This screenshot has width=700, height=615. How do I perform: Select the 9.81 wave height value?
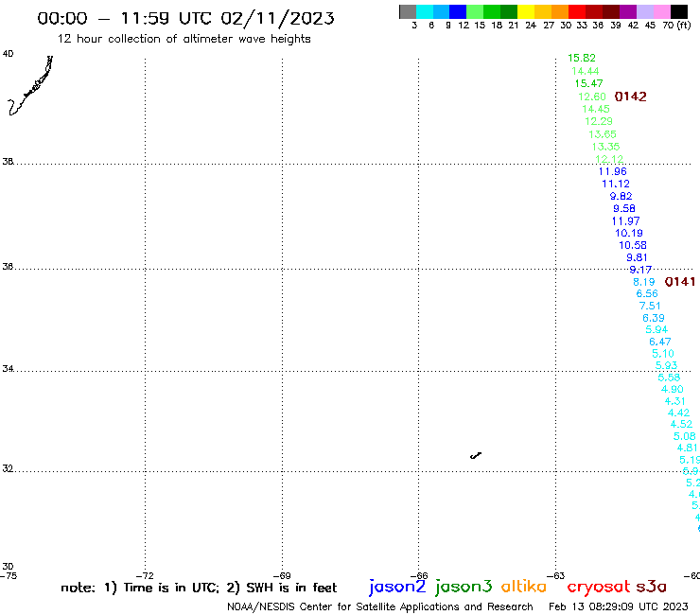(x=637, y=257)
